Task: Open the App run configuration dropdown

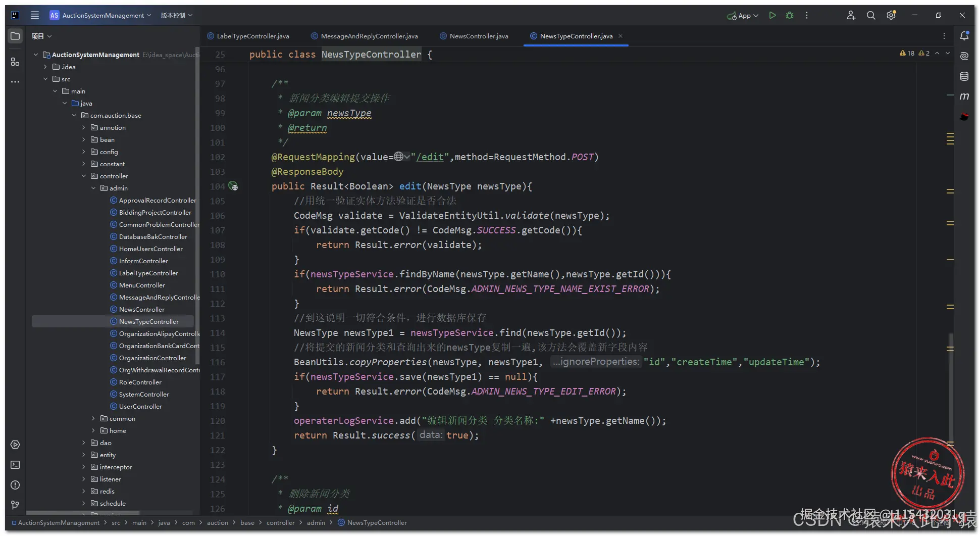Action: tap(743, 16)
